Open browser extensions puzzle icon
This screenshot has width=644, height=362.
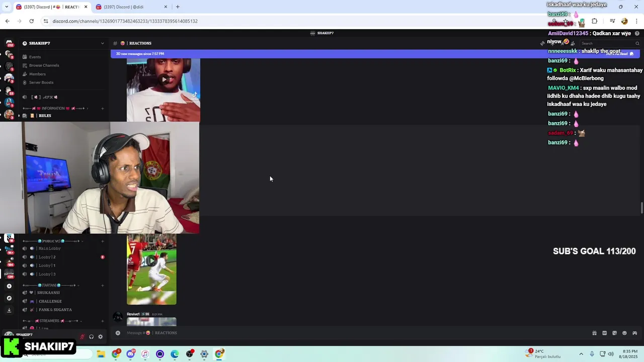pyautogui.click(x=594, y=21)
